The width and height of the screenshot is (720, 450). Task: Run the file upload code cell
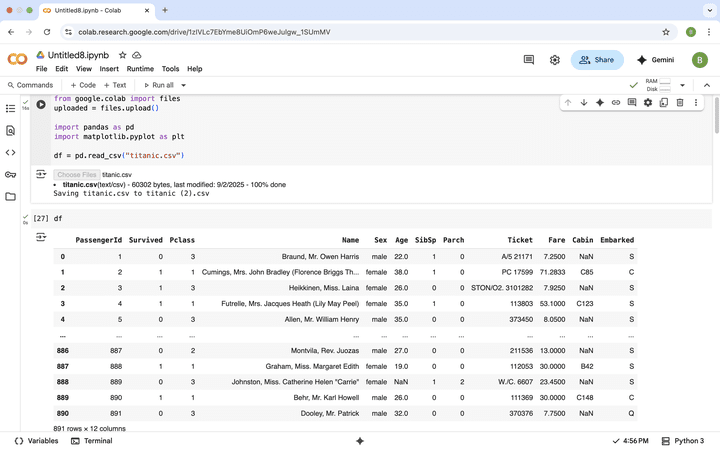pos(41,104)
